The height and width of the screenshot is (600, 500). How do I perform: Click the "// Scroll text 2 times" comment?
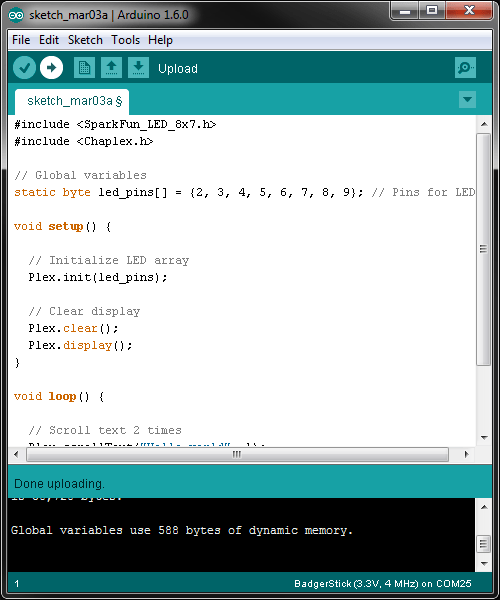click(x=105, y=430)
